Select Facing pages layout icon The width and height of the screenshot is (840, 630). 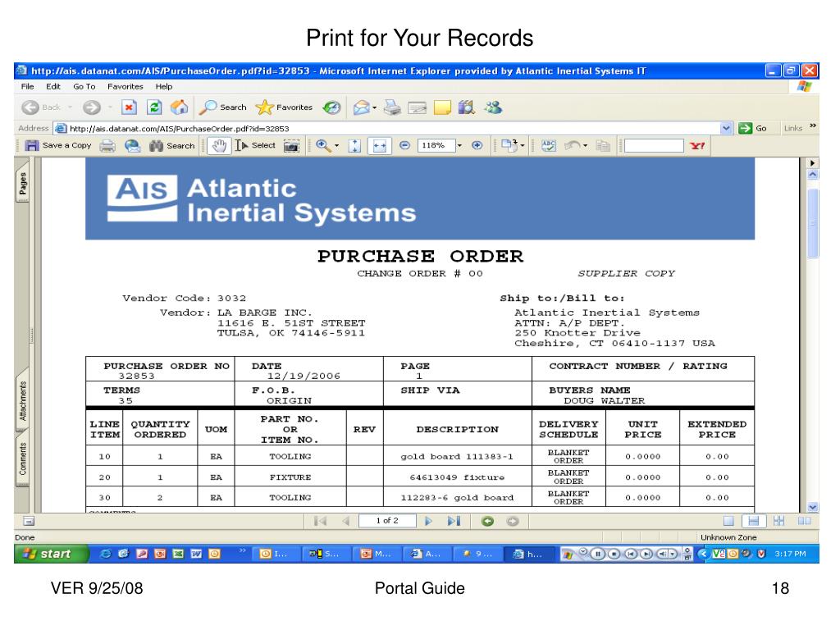(804, 521)
